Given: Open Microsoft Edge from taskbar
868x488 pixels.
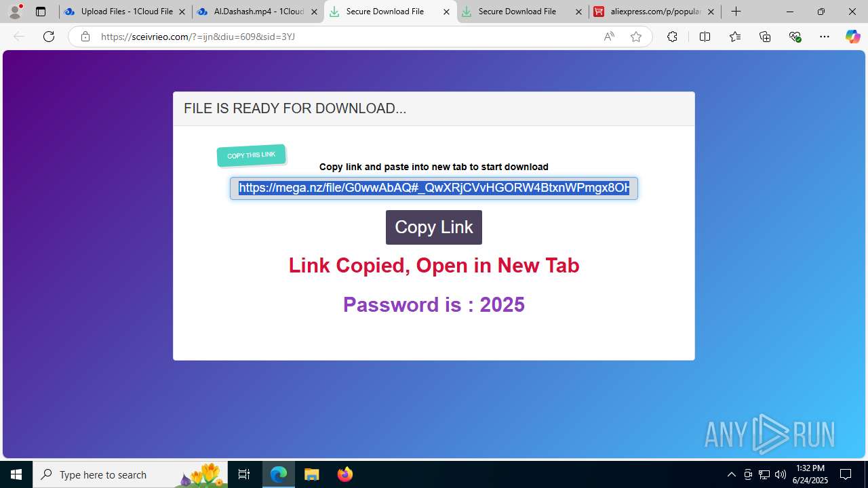Looking at the screenshot, I should click(279, 474).
